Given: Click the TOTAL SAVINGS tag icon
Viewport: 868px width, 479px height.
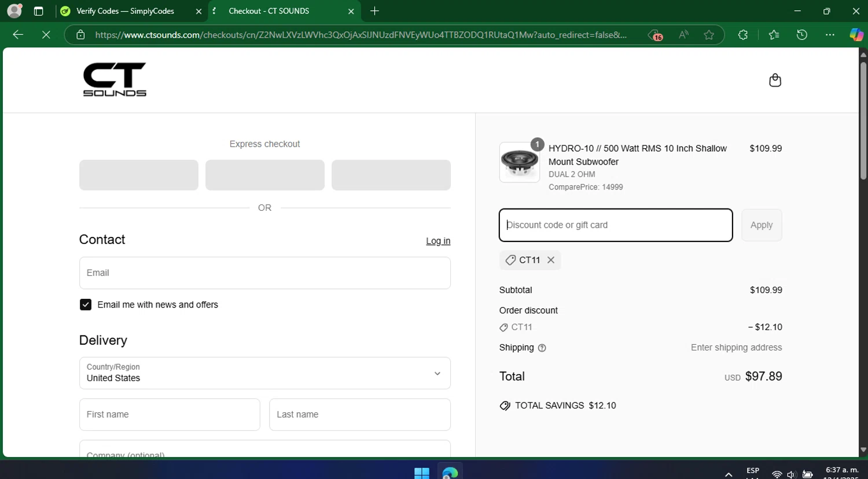Looking at the screenshot, I should [505, 406].
